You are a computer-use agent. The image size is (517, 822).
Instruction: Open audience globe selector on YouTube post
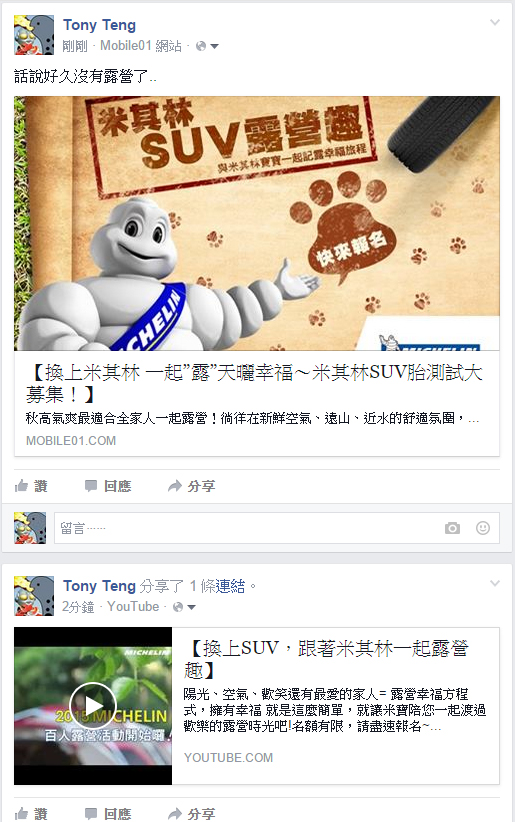pos(184,607)
